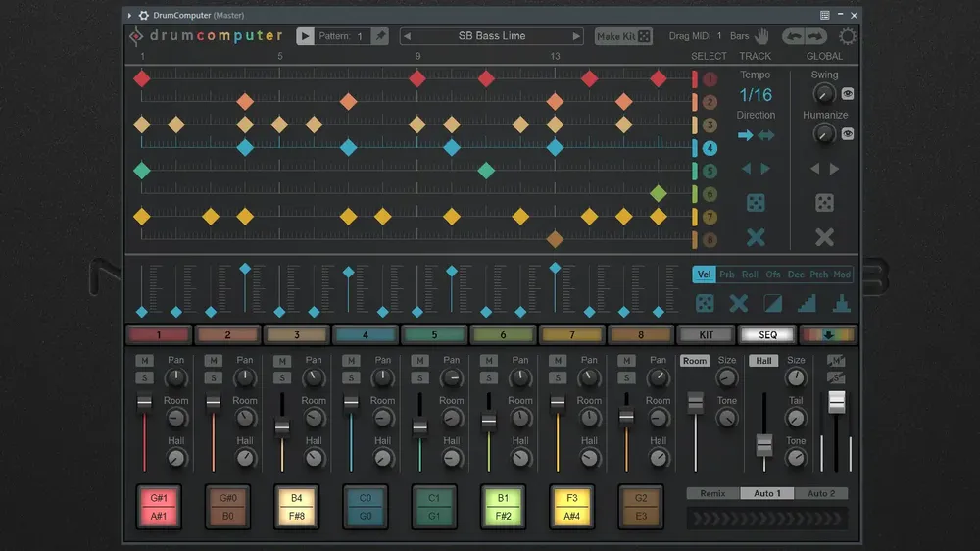This screenshot has height=551, width=980.
Task: Select the Prb lane tab
Action: click(x=726, y=275)
